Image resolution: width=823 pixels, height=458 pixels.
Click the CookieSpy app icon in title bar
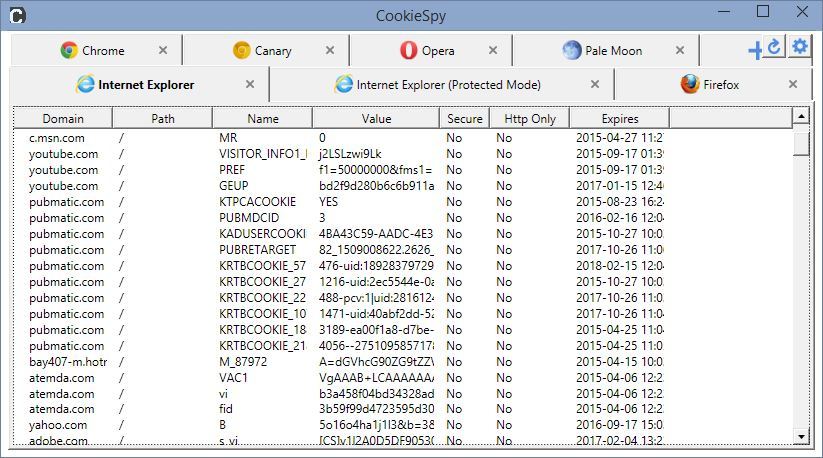coord(17,16)
